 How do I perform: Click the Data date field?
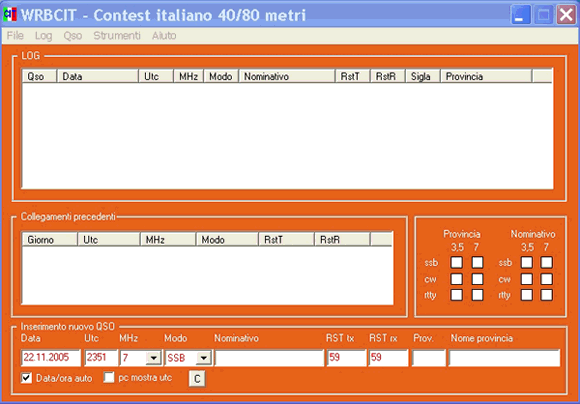click(x=51, y=358)
